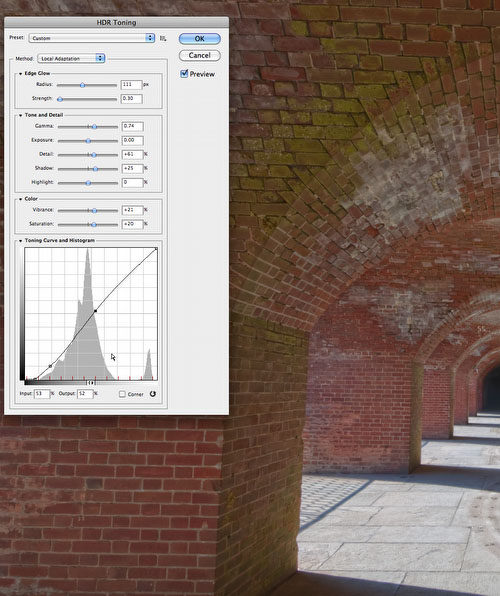Click the curve Input value field
This screenshot has width=500, height=596.
[42, 394]
